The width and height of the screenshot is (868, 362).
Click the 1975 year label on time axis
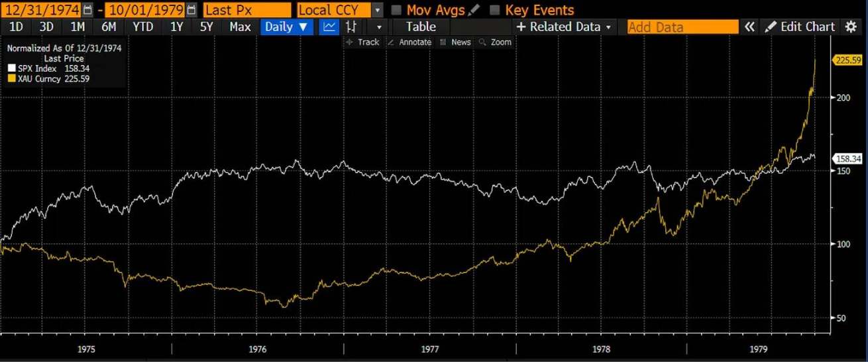click(86, 349)
